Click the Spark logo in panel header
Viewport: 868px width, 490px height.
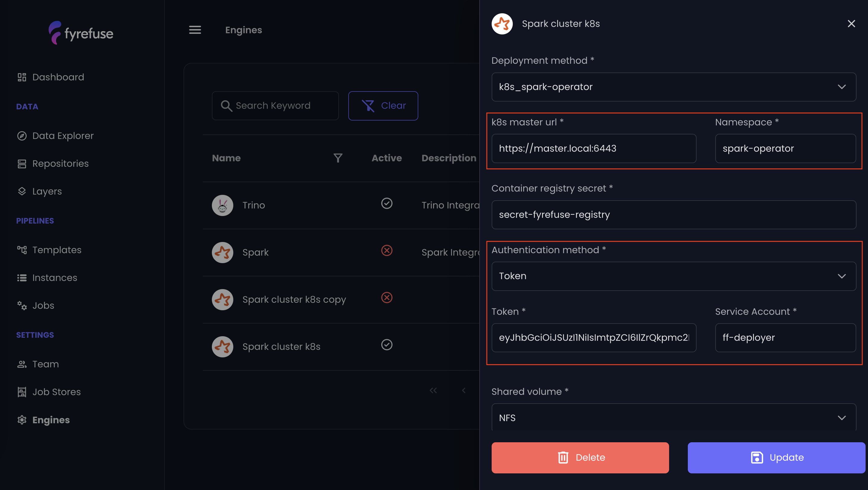[502, 24]
